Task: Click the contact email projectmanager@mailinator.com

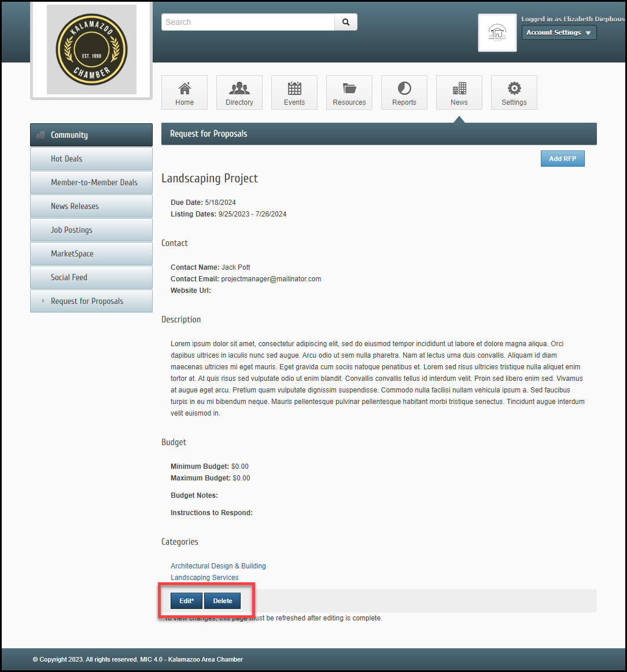Action: tap(271, 278)
